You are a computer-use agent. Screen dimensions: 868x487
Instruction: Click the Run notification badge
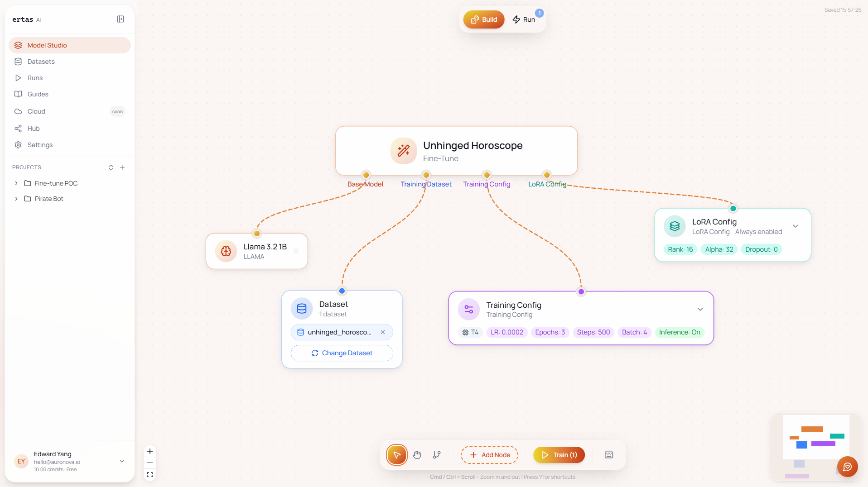(540, 13)
